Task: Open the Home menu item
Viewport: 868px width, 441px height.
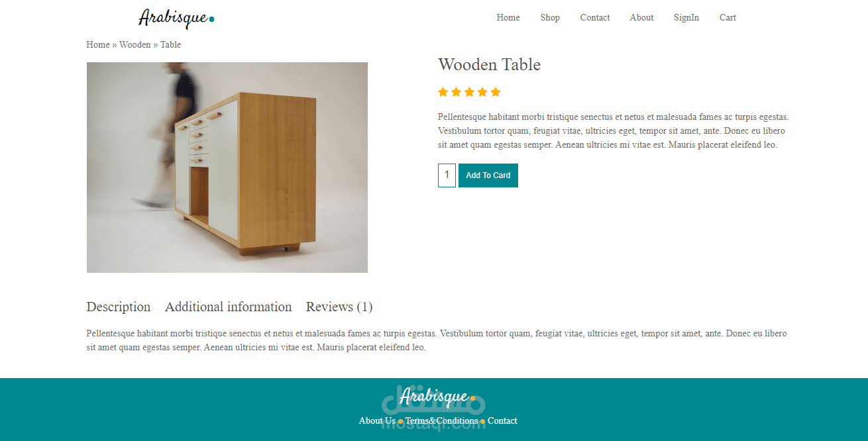Action: [x=508, y=18]
